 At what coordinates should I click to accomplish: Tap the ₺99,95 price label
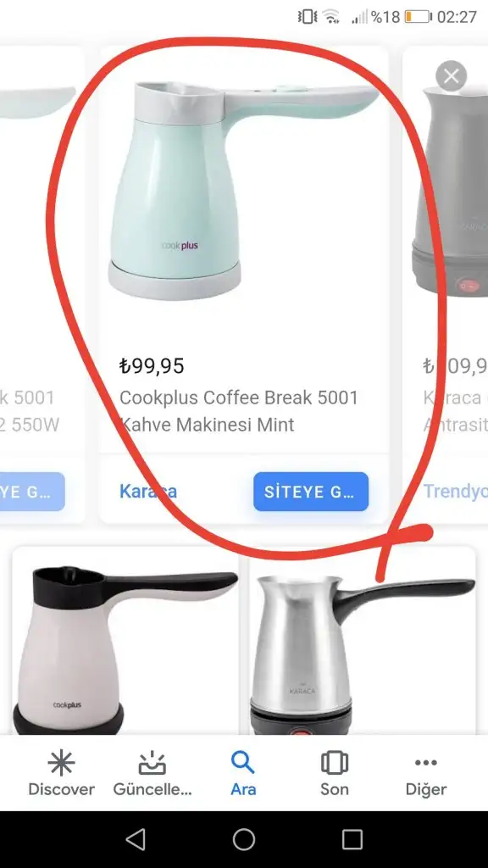(152, 365)
